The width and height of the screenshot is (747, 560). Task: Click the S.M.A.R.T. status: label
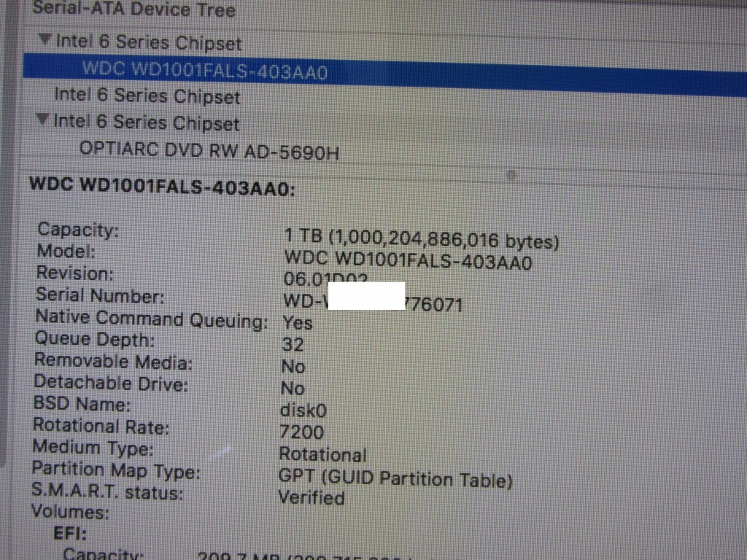tap(107, 491)
